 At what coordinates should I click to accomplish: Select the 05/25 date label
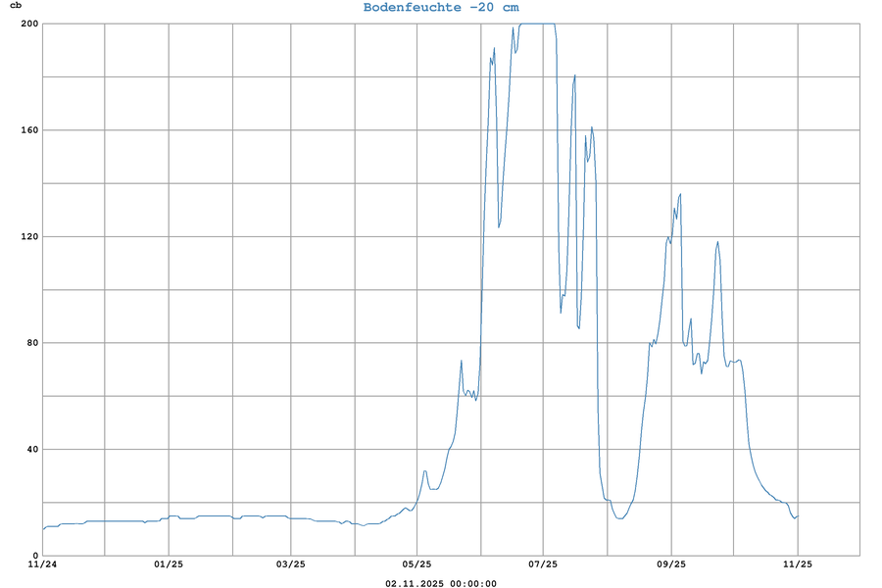pos(416,564)
